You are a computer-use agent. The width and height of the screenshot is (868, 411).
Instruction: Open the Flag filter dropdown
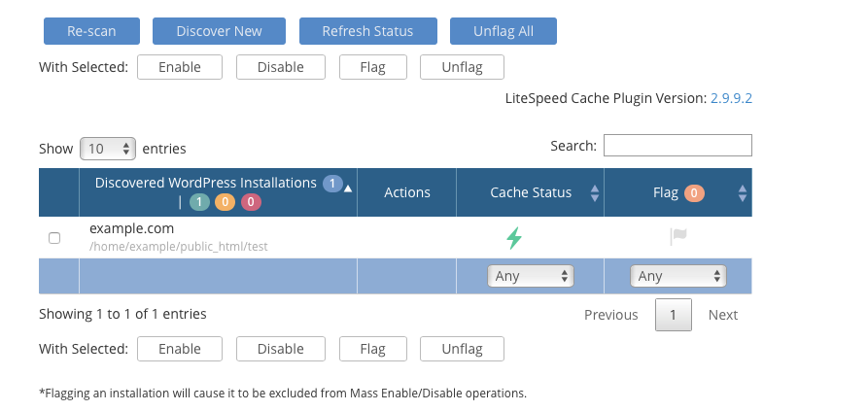tap(678, 276)
